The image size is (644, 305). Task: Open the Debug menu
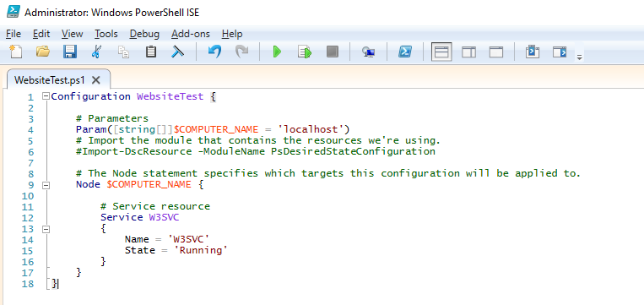tap(144, 34)
